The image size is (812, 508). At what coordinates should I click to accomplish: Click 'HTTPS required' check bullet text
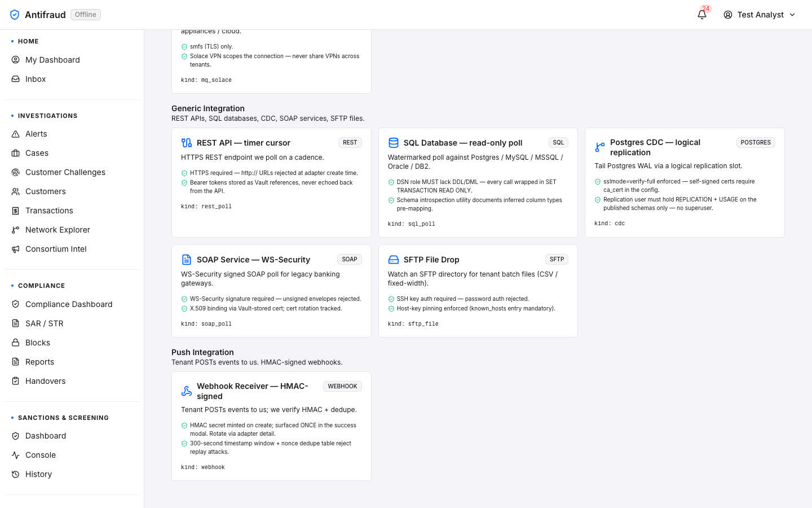(x=274, y=173)
